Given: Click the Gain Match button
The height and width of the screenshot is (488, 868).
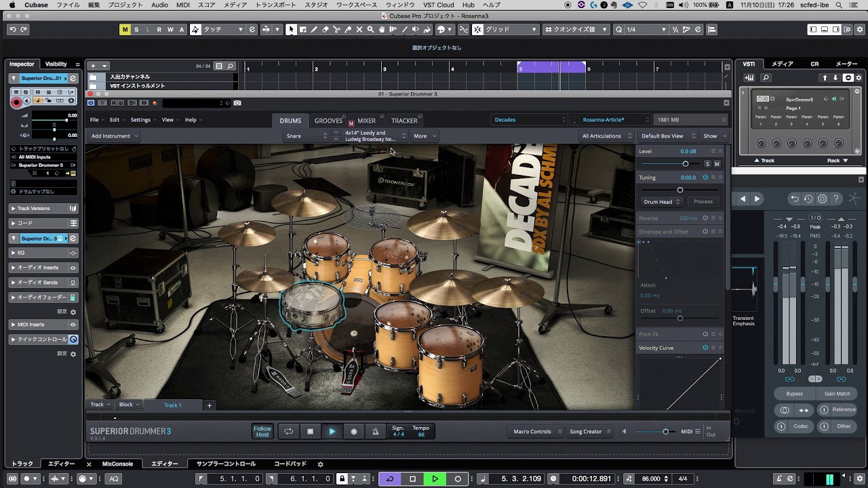Looking at the screenshot, I should (837, 393).
